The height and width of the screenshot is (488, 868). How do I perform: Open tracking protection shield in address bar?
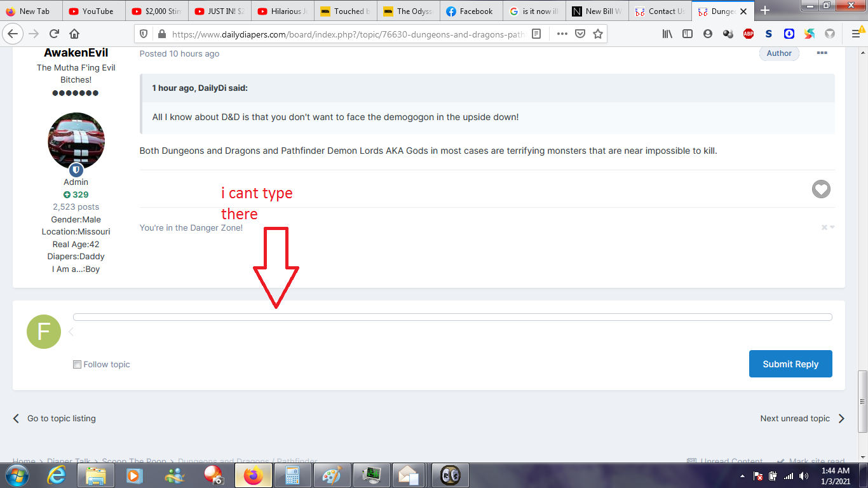(143, 34)
